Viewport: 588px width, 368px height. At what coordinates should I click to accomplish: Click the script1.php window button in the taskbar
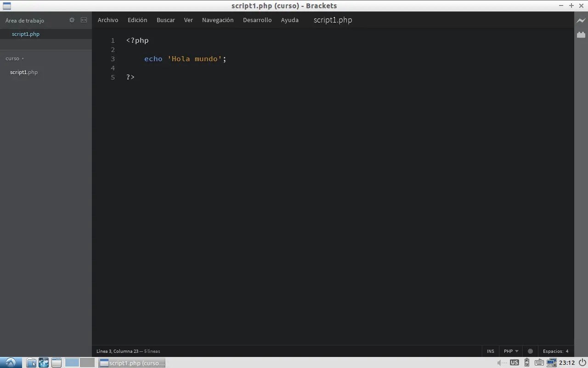point(132,363)
